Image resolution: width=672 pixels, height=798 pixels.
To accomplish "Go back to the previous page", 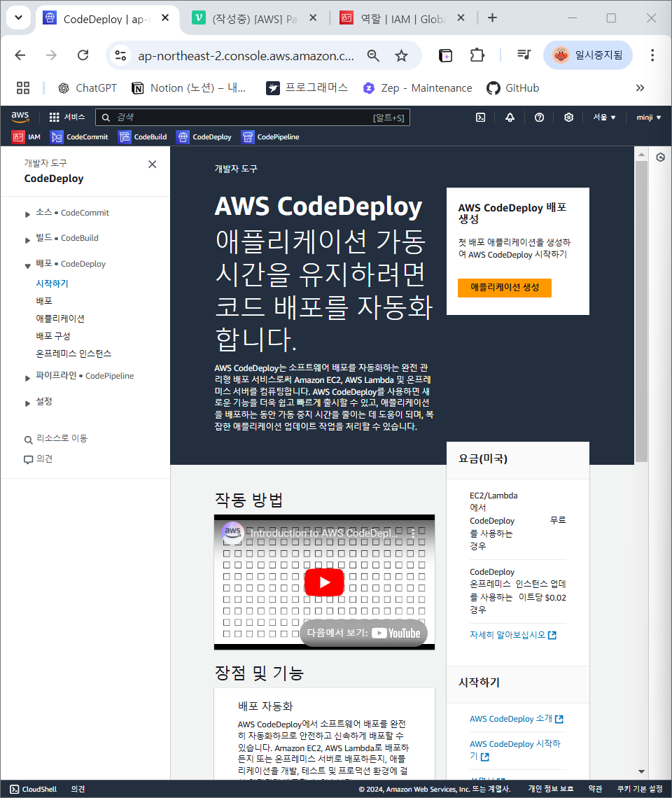I will pos(20,55).
